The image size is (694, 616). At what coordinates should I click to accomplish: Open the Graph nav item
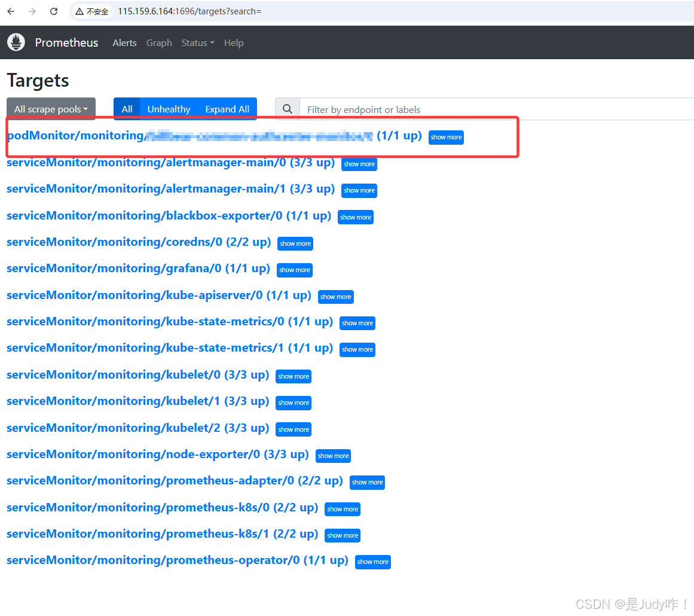coord(159,43)
